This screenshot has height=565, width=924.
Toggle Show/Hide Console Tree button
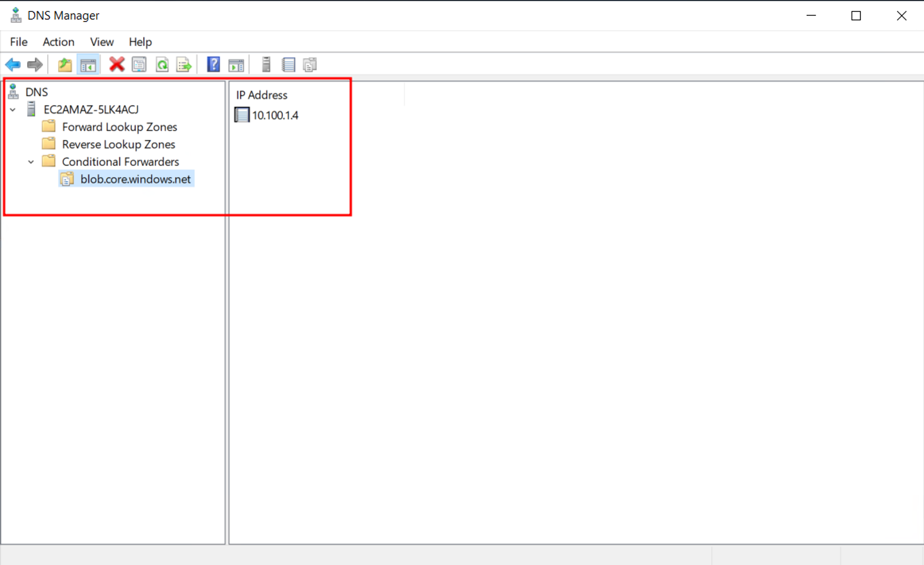(x=88, y=65)
